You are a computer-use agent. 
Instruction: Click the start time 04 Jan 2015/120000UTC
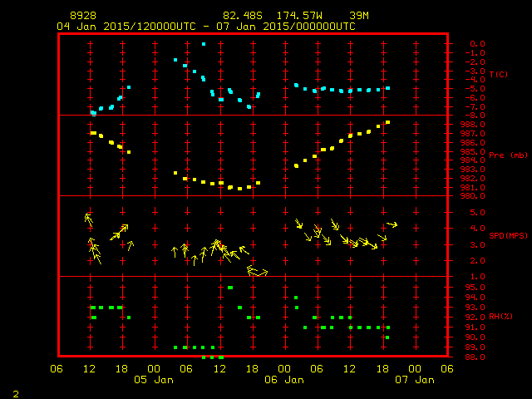tap(126, 27)
